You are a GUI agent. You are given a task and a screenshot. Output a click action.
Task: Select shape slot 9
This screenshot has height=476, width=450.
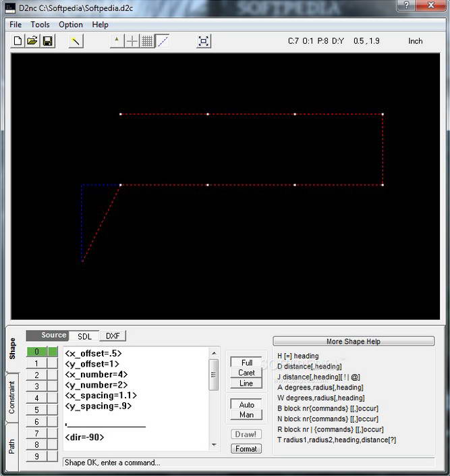36,456
